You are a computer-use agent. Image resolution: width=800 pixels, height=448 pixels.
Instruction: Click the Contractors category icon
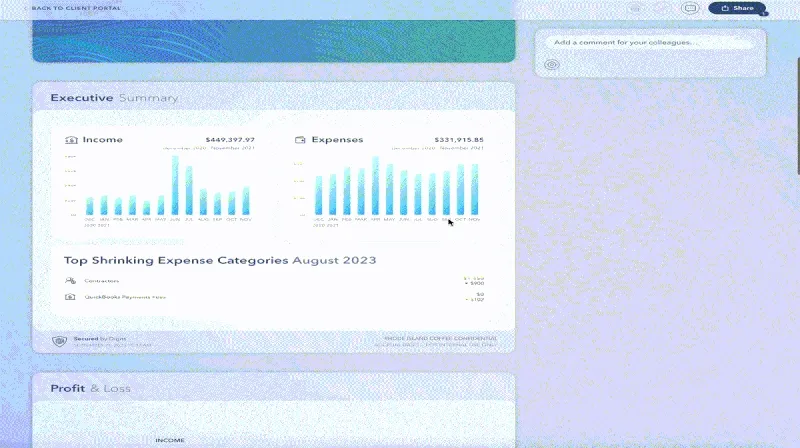click(x=70, y=281)
